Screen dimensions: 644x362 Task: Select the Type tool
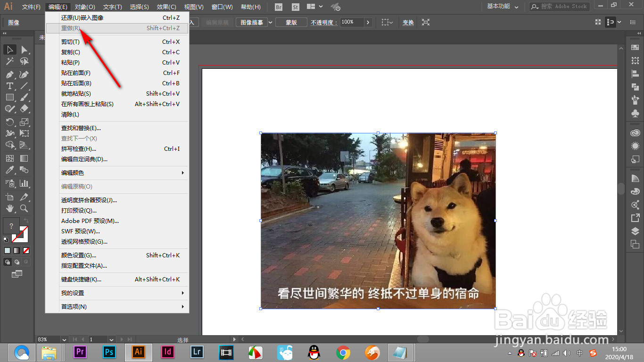[10, 86]
